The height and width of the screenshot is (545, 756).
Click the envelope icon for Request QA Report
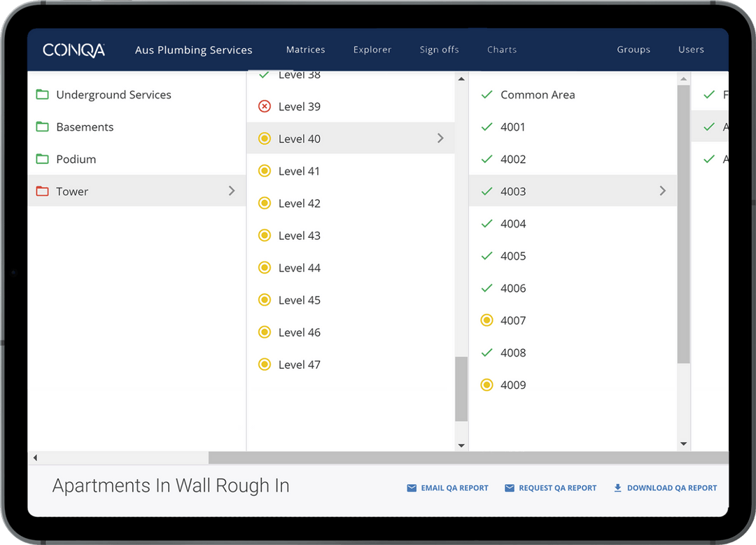point(510,488)
